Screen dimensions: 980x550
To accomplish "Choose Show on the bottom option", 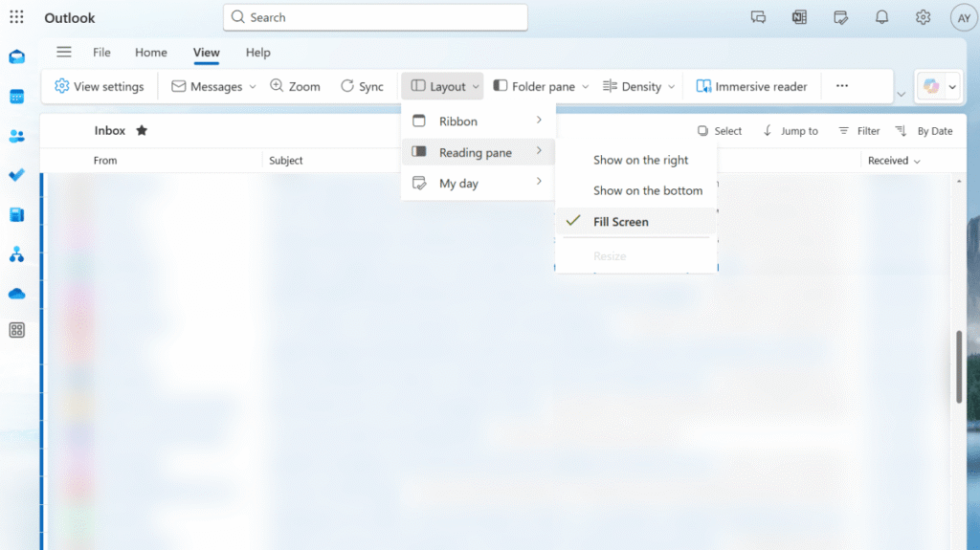I will (x=647, y=191).
